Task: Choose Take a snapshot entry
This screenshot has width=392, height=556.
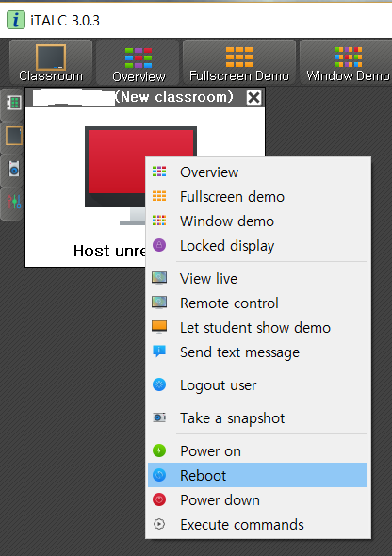Action: click(x=257, y=417)
